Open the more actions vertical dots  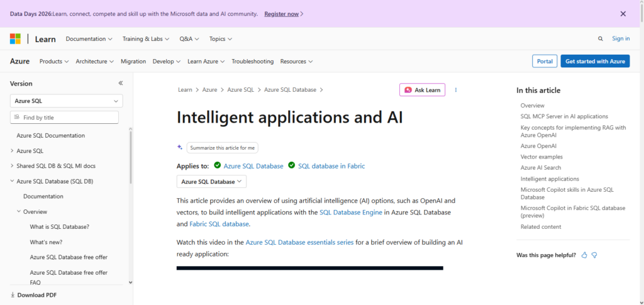pyautogui.click(x=456, y=90)
